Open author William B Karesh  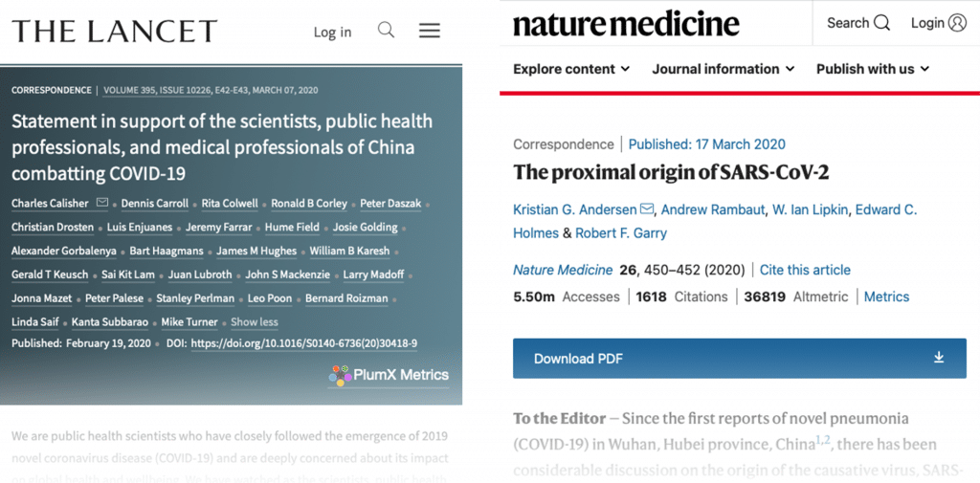(x=349, y=251)
